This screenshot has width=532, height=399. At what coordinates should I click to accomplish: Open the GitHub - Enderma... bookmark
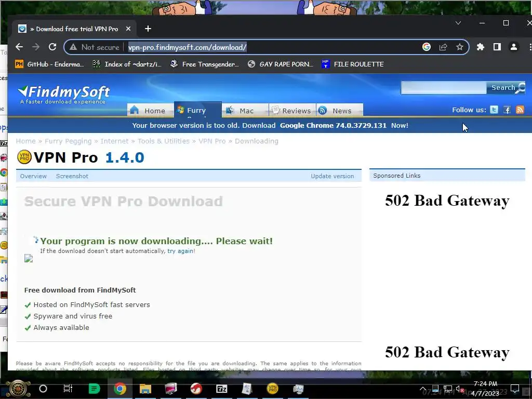[49, 64]
